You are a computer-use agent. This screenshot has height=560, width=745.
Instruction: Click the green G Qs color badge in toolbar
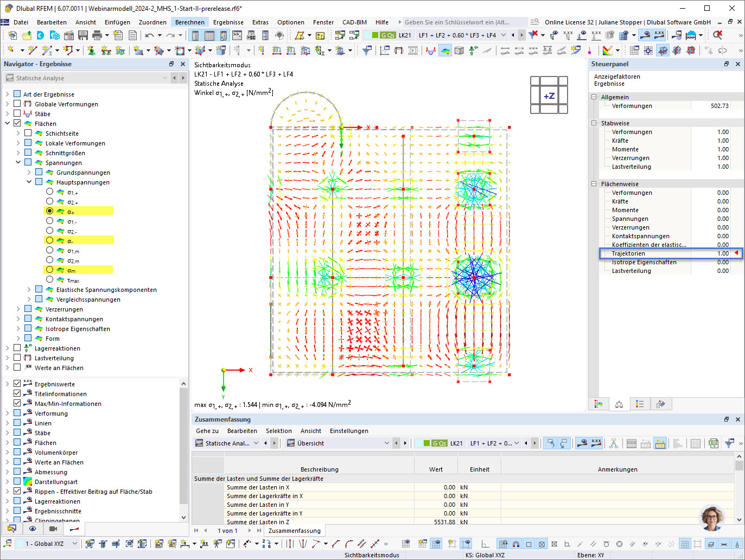pyautogui.click(x=387, y=35)
